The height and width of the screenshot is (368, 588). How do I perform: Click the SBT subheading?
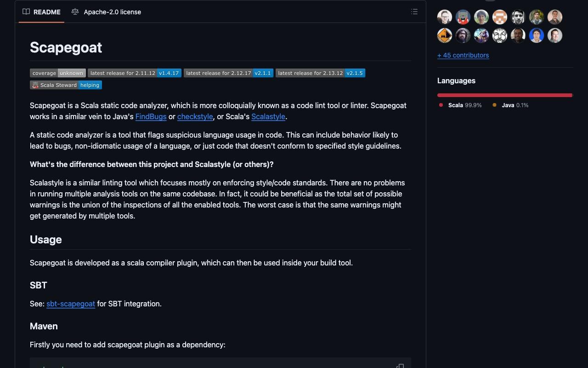click(x=38, y=285)
